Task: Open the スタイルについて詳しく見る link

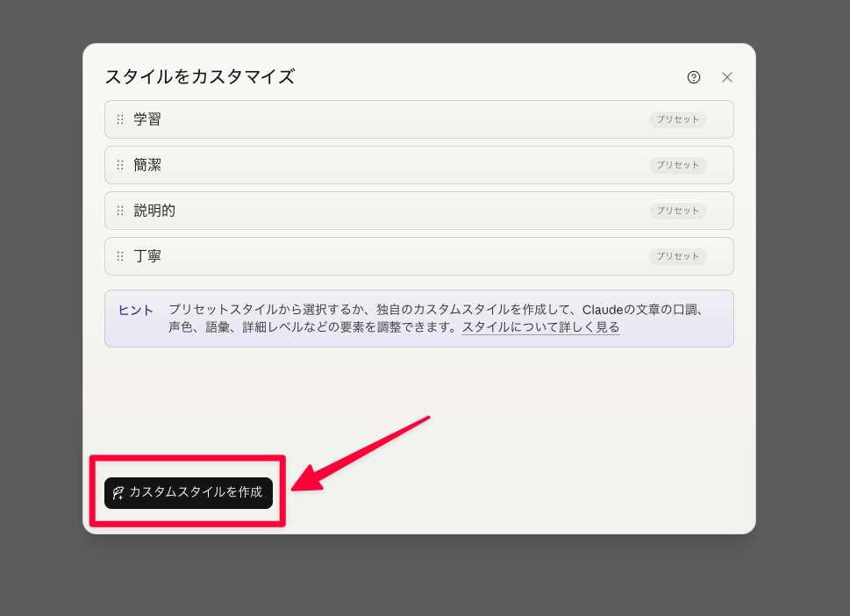Action: [x=540, y=327]
